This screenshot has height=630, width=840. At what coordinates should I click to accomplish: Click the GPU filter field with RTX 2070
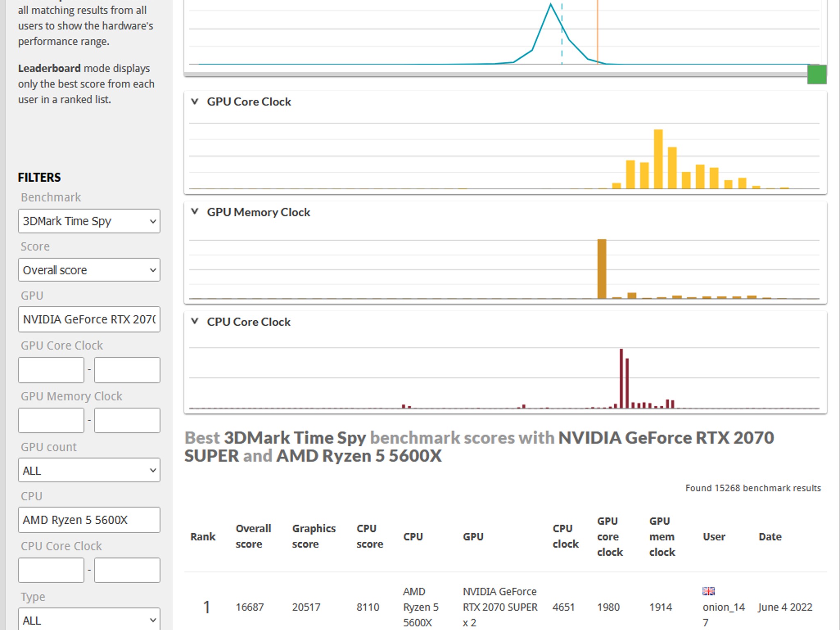(89, 319)
